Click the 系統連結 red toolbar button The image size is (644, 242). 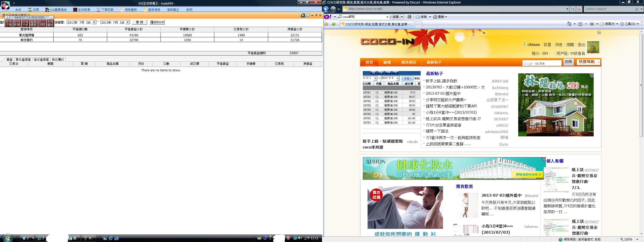(x=50, y=23)
